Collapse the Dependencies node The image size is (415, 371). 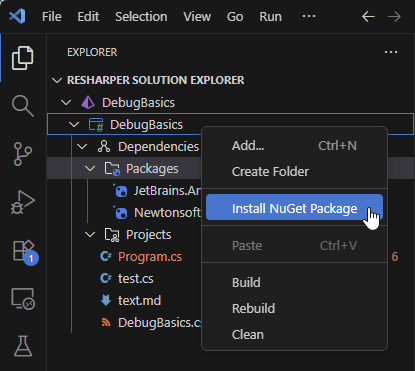[x=82, y=147]
